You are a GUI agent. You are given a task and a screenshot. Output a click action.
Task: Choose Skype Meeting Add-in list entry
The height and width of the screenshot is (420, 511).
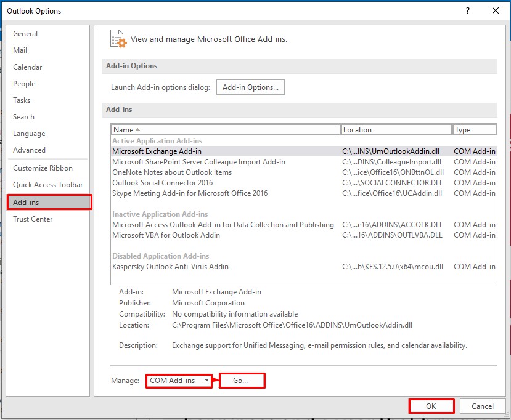189,193
